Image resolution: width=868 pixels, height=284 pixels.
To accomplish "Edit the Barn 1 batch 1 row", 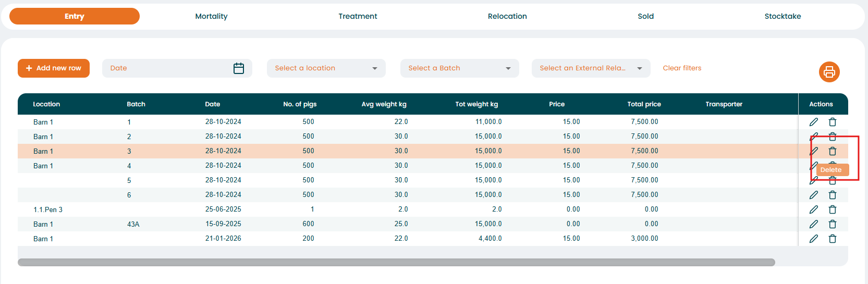I will coord(813,122).
